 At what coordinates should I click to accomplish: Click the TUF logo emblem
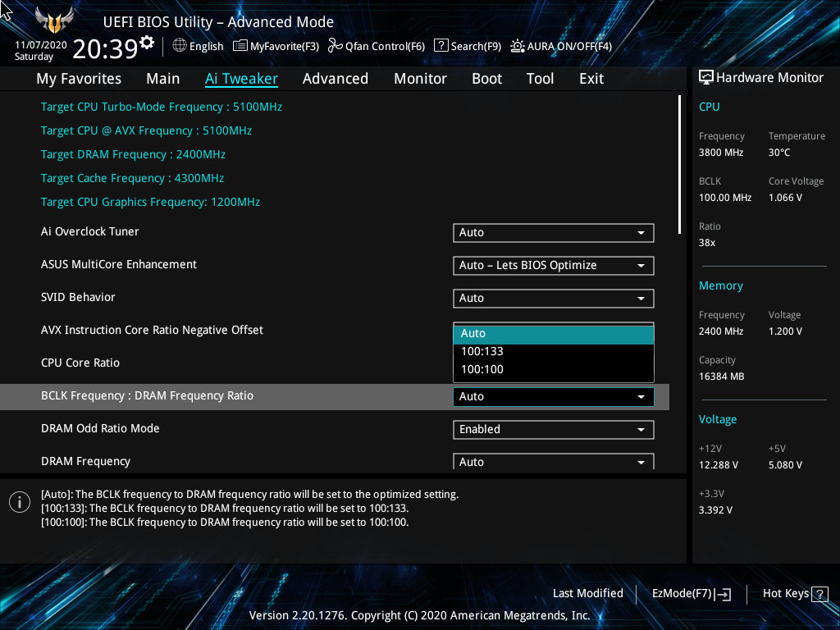53,21
